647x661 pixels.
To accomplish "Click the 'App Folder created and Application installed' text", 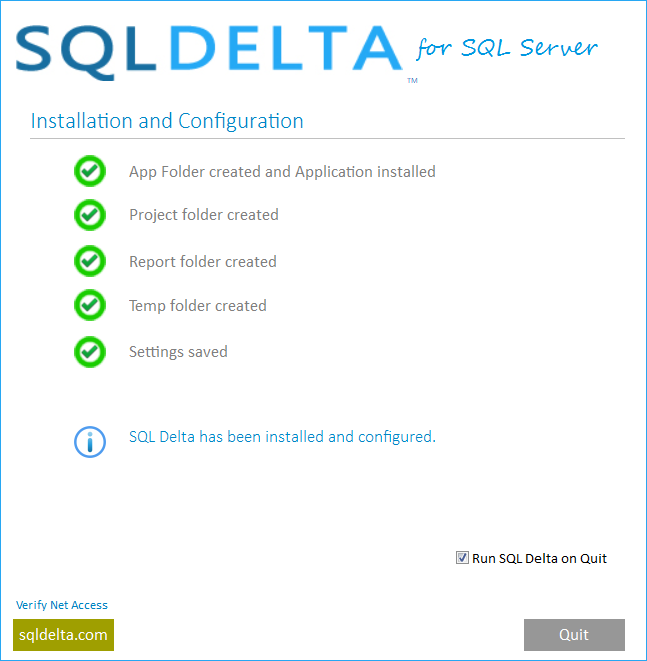I will (x=282, y=171).
